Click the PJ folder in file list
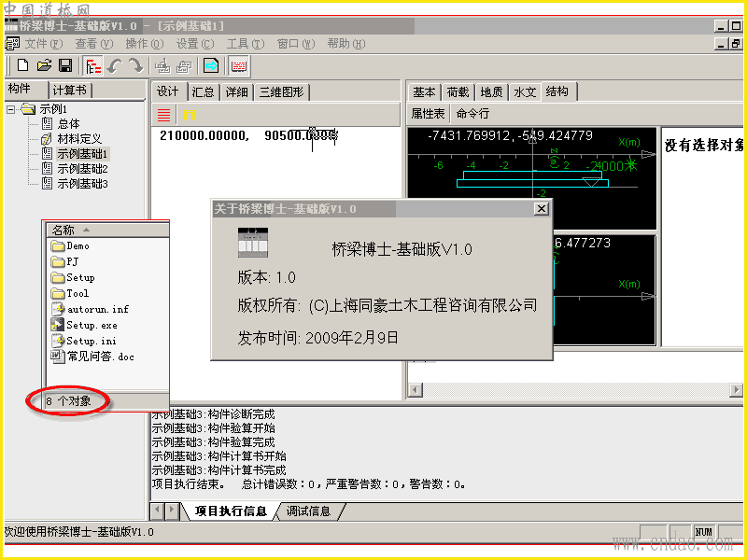Image resolution: width=747 pixels, height=560 pixels. pyautogui.click(x=64, y=261)
